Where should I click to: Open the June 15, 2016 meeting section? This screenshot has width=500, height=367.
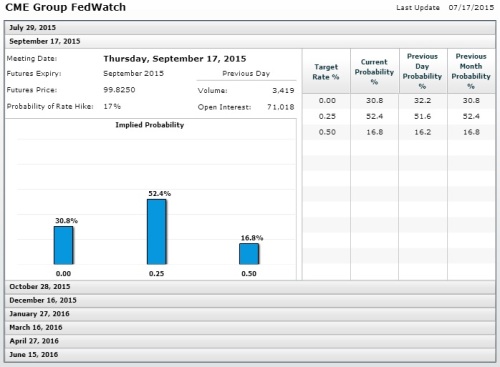coord(250,355)
